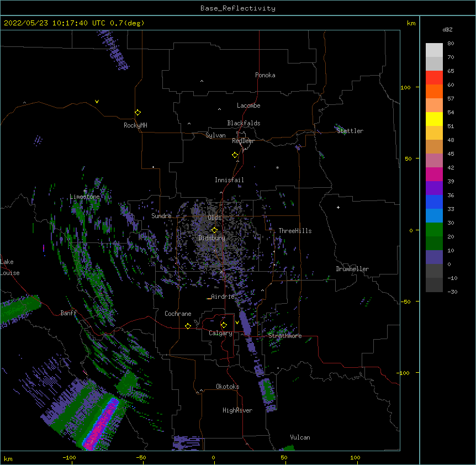Screen dimensions: 476x465
Task: Select the Calgary city label
Action: pos(220,333)
